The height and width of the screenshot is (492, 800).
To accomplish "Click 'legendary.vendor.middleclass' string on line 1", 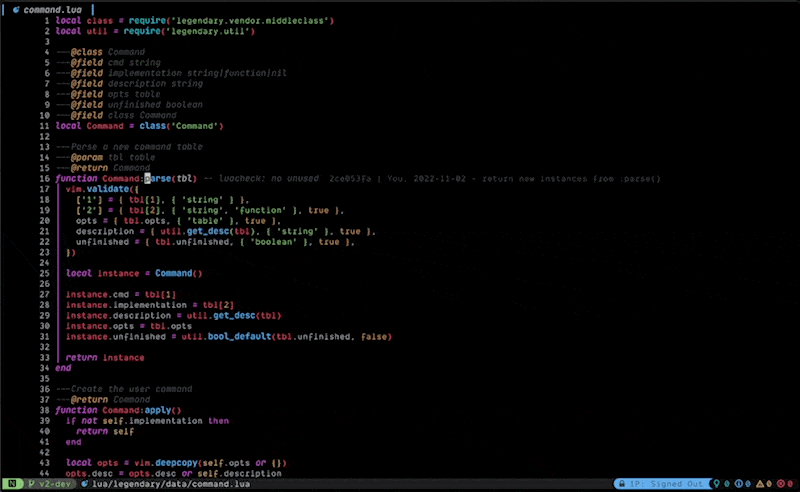I will coord(250,21).
